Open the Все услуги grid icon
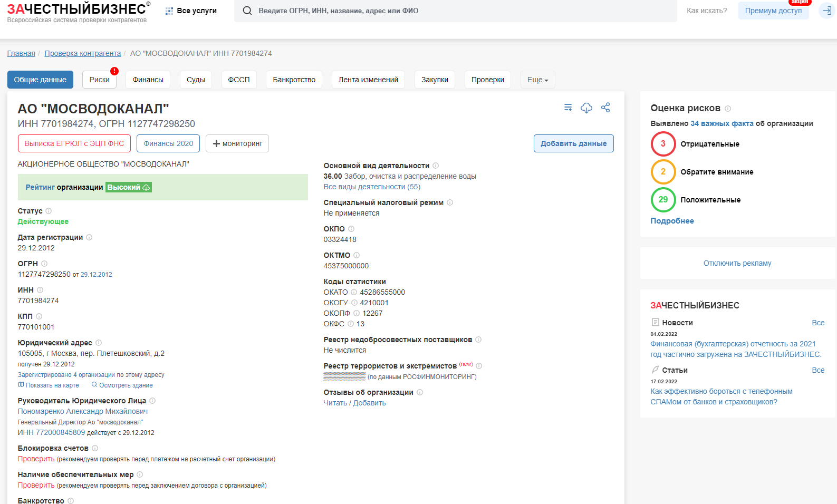 point(169,11)
